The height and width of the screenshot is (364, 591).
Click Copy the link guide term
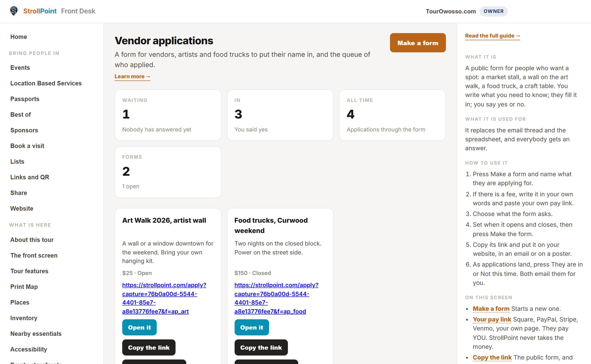click(x=492, y=357)
